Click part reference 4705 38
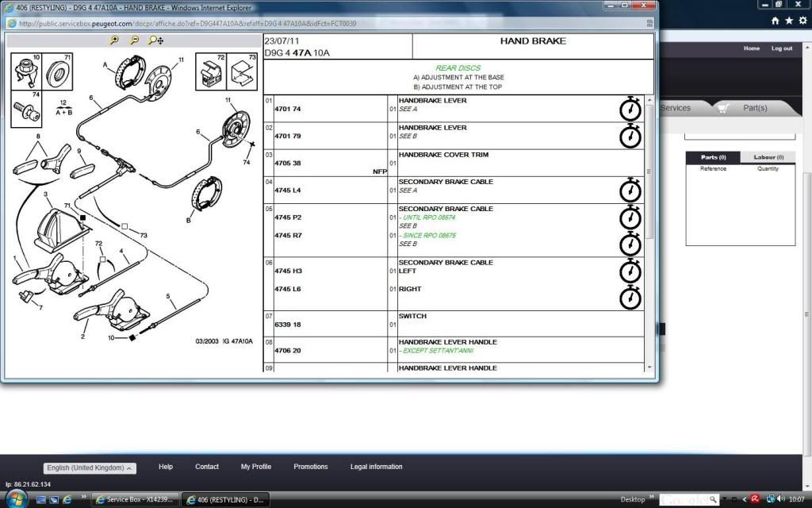 pyautogui.click(x=287, y=163)
